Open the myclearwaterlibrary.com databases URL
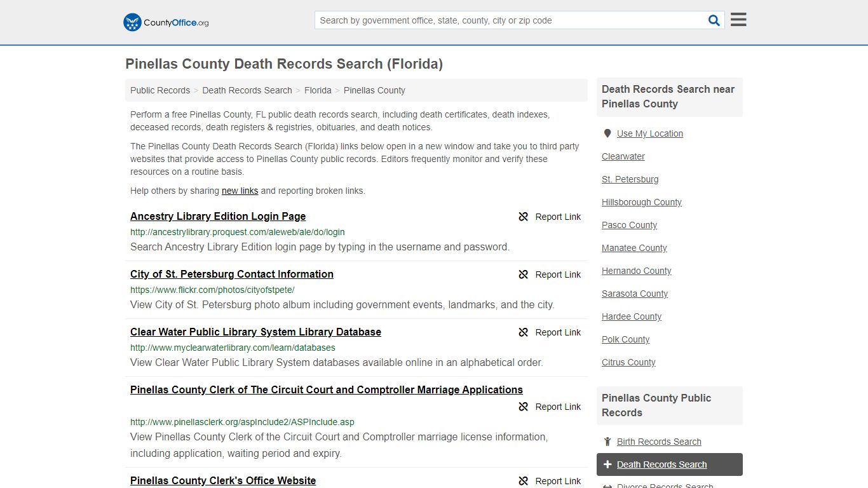 [x=233, y=348]
